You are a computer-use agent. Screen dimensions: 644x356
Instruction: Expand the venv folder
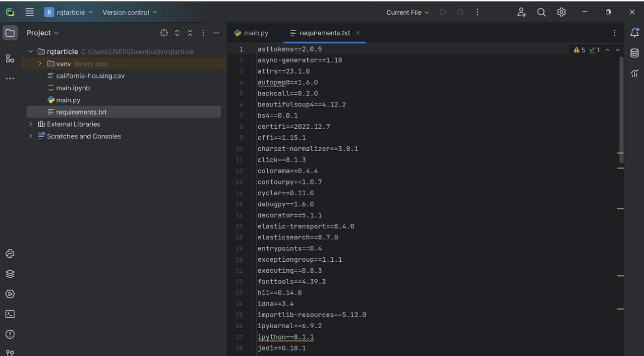click(40, 64)
